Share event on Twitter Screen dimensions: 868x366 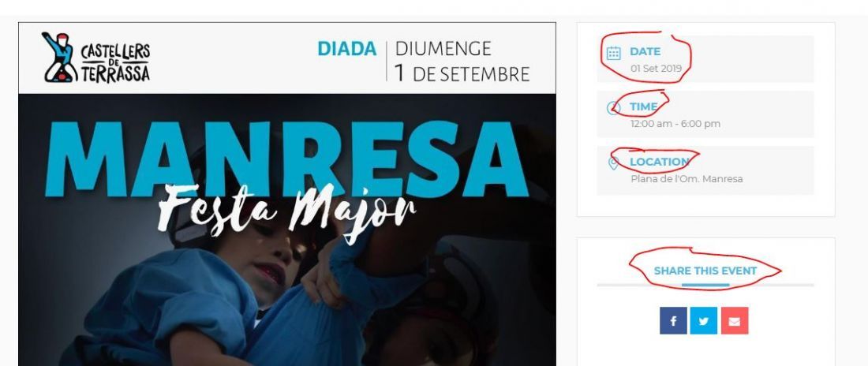coord(704,320)
